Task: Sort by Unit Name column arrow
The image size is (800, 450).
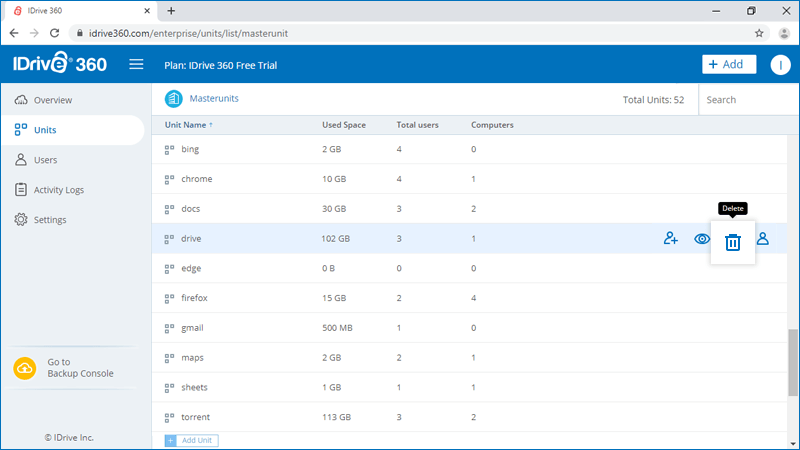Action: [211, 125]
